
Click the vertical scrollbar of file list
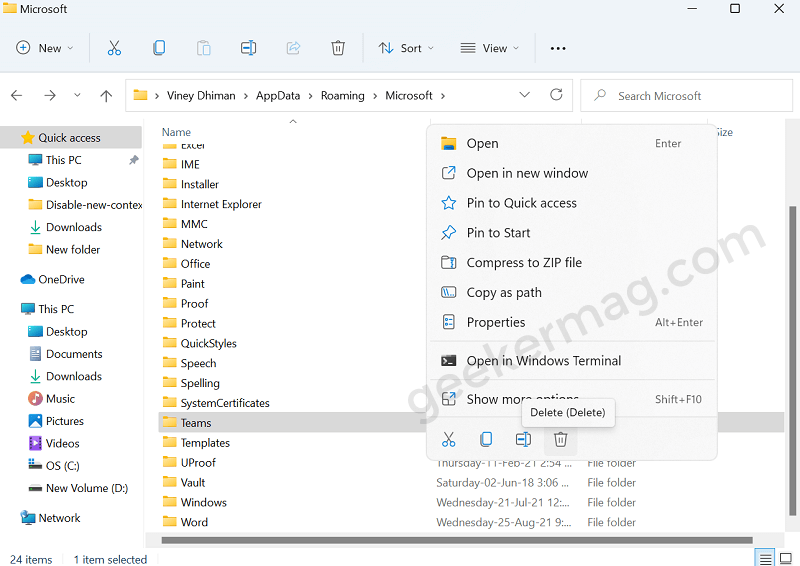[792, 361]
